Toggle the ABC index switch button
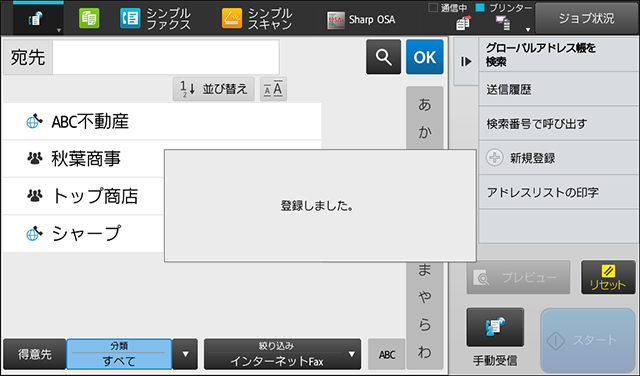This screenshot has width=640, height=376. [387, 354]
